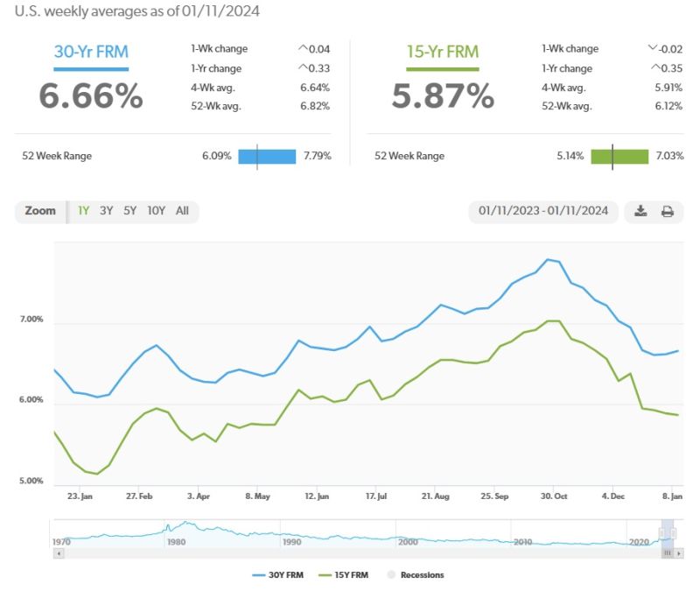Select the 3Y zoom range

pos(106,211)
